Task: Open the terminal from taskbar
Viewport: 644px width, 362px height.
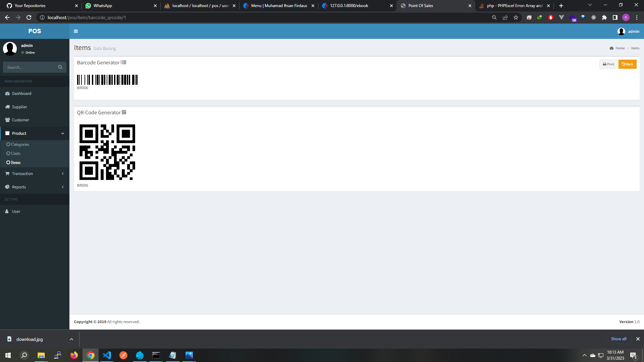Action: click(156, 355)
